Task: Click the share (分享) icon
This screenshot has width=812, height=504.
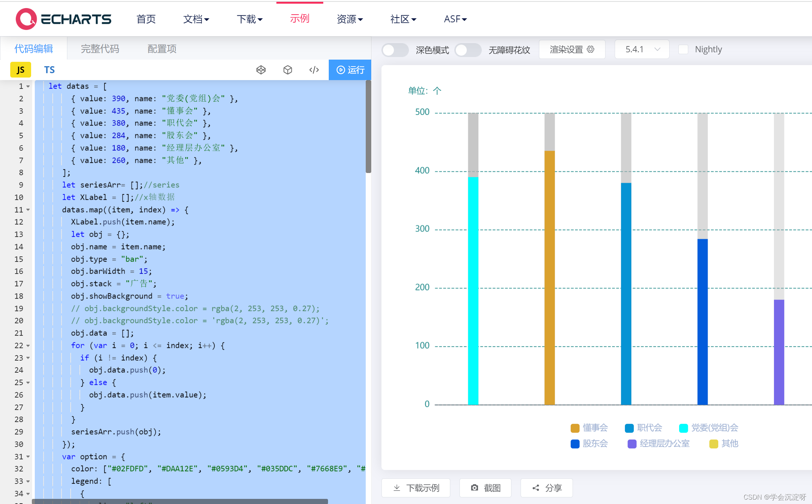Action: pos(548,487)
